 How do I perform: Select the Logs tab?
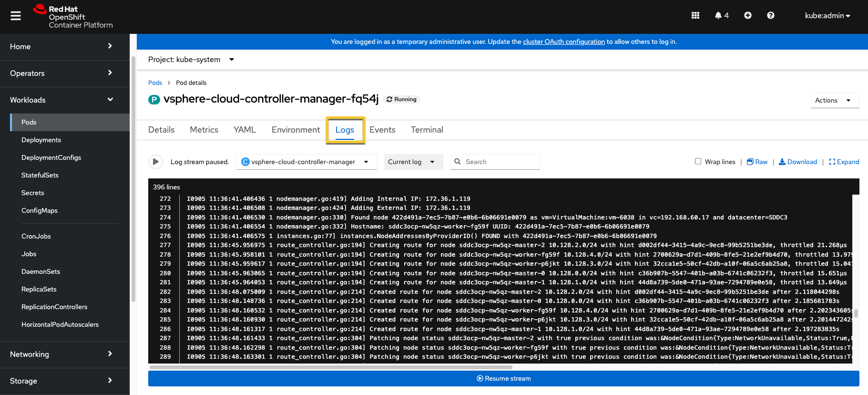click(345, 130)
